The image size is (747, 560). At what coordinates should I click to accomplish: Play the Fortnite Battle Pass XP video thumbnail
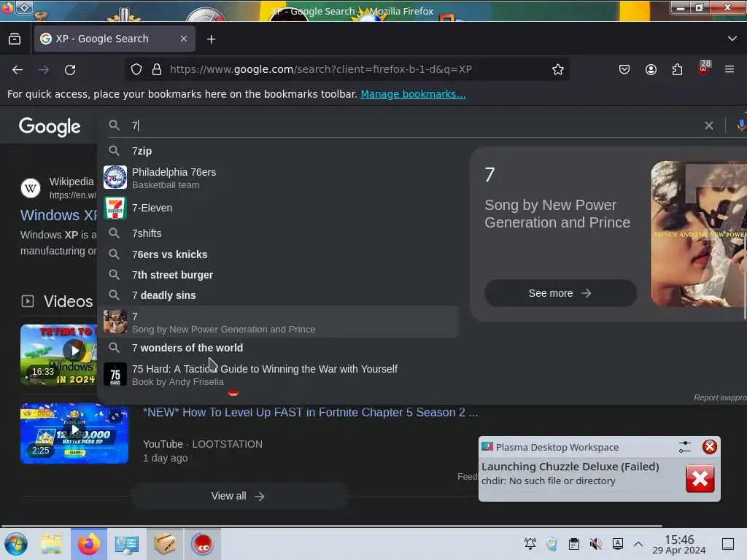pos(74,433)
